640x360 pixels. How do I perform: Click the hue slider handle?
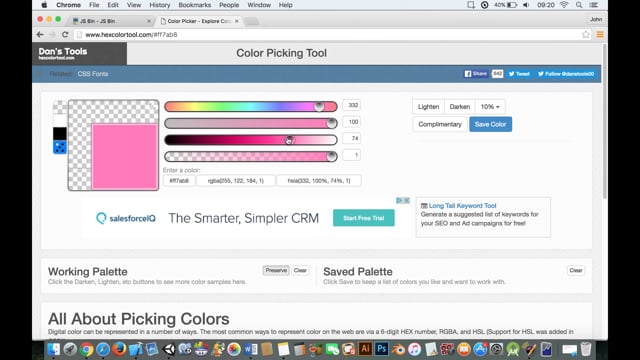pyautogui.click(x=319, y=107)
